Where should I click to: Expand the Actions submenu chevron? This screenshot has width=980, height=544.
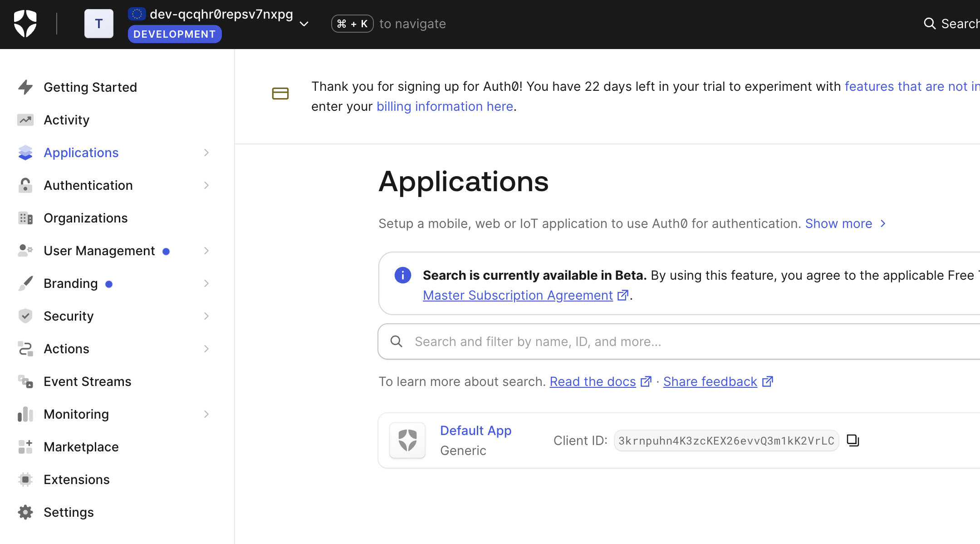click(x=206, y=349)
